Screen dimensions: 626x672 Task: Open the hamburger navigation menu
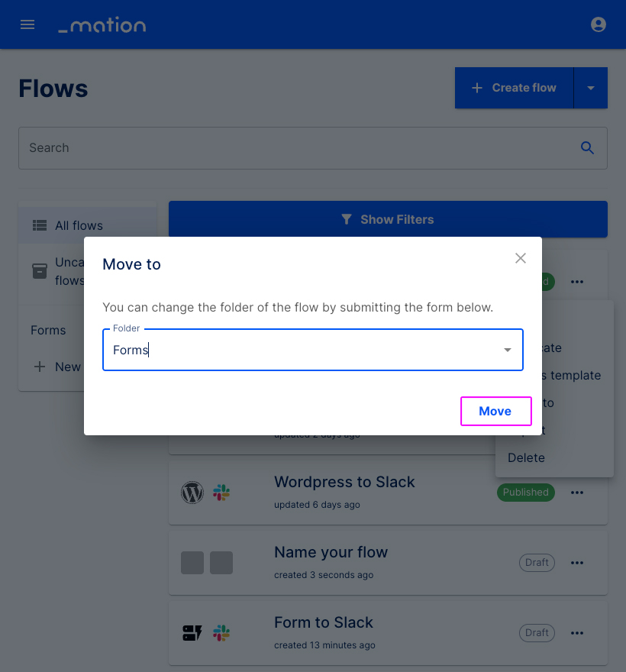(27, 24)
